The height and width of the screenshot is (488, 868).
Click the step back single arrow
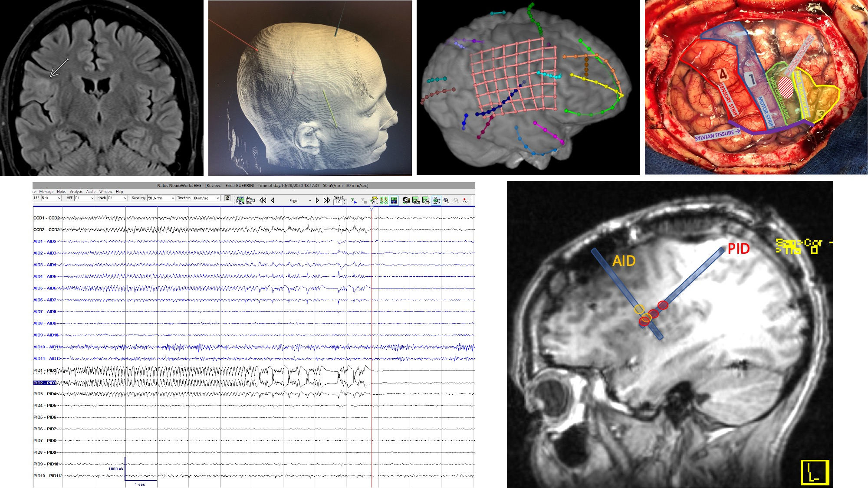coord(273,200)
